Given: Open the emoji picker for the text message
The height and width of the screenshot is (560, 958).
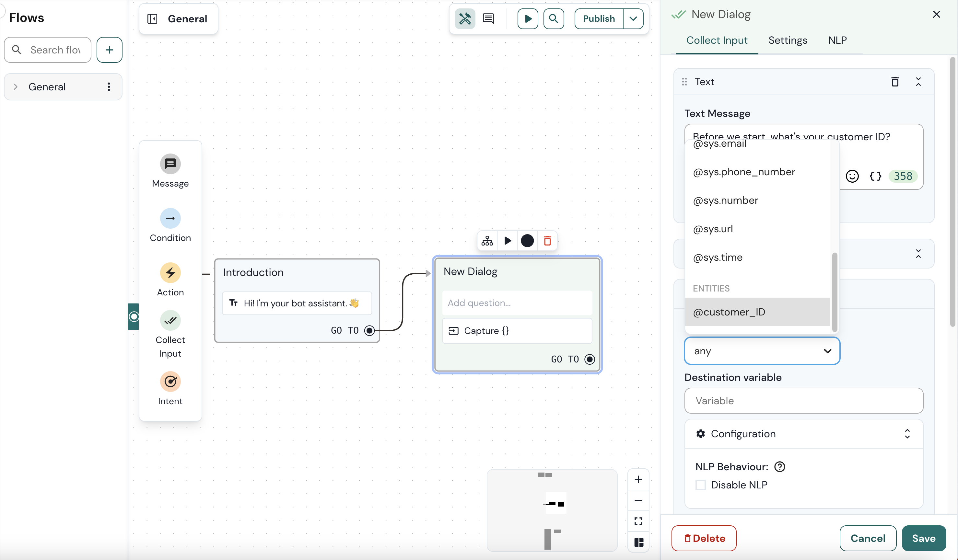Looking at the screenshot, I should coord(853,176).
